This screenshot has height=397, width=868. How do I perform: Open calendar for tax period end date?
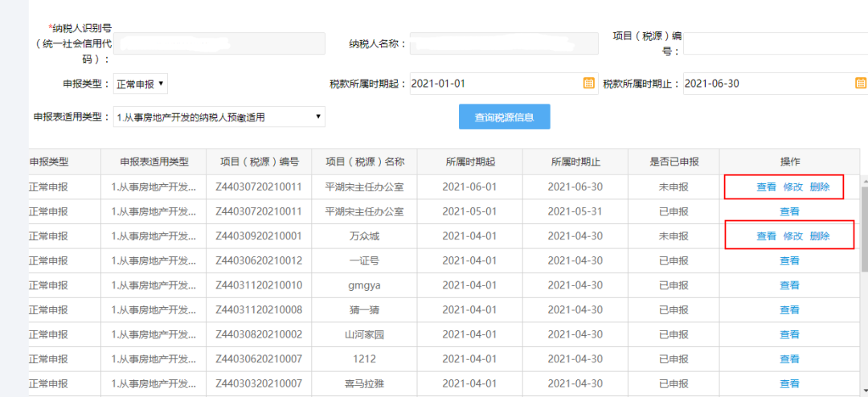click(861, 84)
